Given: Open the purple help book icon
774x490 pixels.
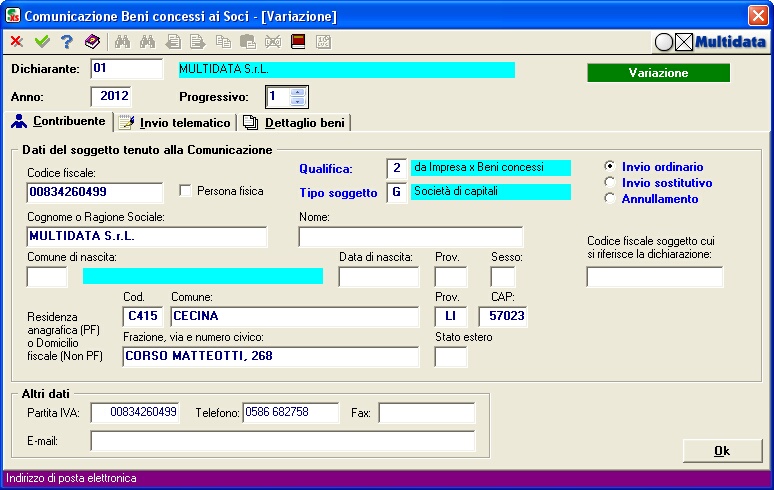Looking at the screenshot, I should [x=92, y=42].
